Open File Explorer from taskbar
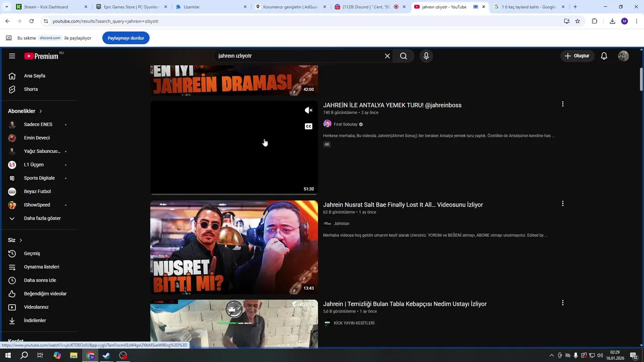This screenshot has height=362, width=644. coord(73,355)
